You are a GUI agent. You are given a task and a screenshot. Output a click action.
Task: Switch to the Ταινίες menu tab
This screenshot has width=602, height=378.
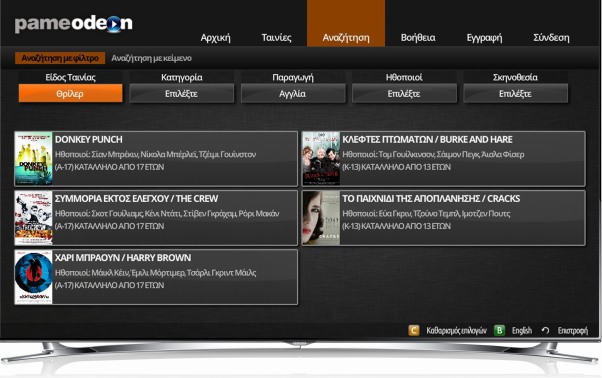[x=276, y=38]
